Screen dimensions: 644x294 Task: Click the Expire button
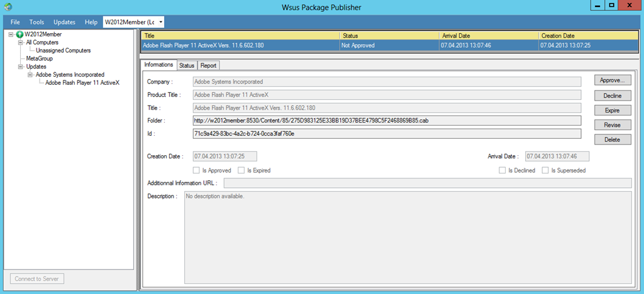point(613,111)
